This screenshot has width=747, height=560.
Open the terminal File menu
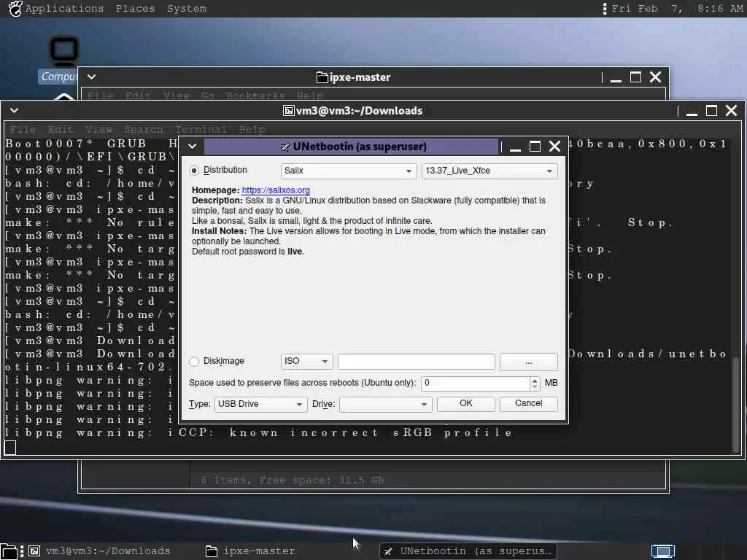coord(23,130)
